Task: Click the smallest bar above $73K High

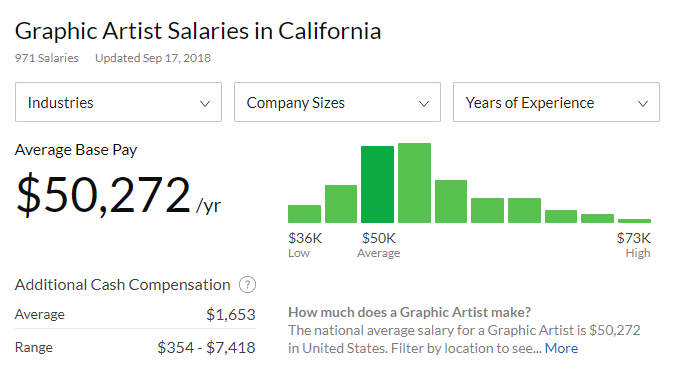Action: 635,221
